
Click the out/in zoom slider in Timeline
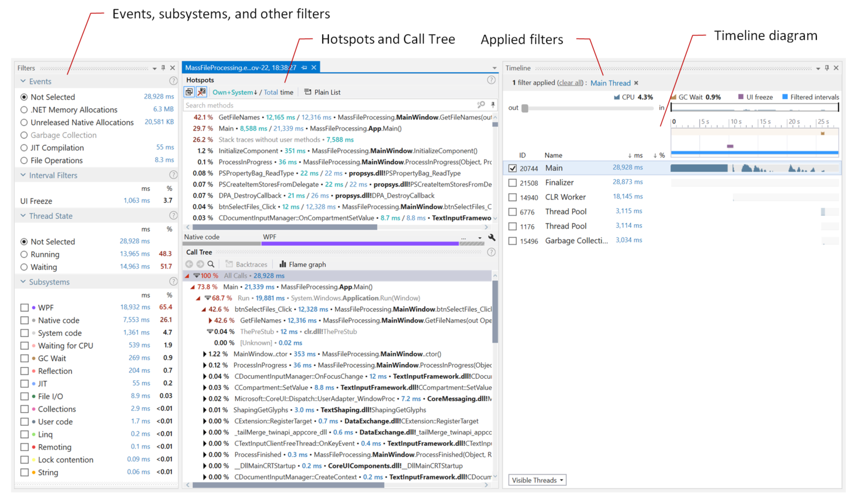[525, 108]
